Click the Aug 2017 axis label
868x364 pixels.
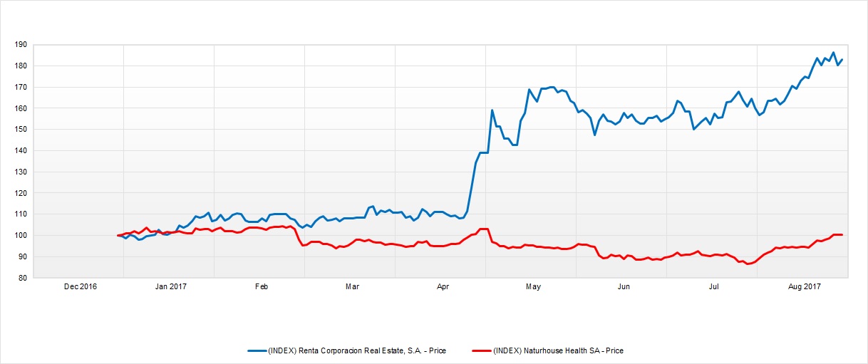coord(805,286)
